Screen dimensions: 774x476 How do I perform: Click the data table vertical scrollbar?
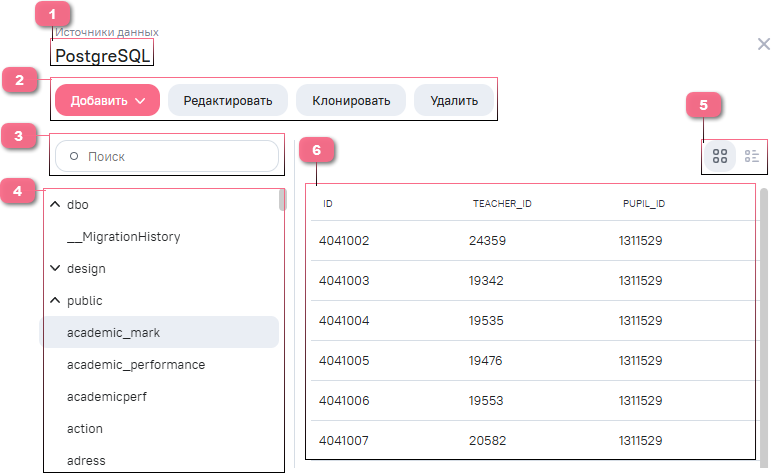tap(765, 320)
